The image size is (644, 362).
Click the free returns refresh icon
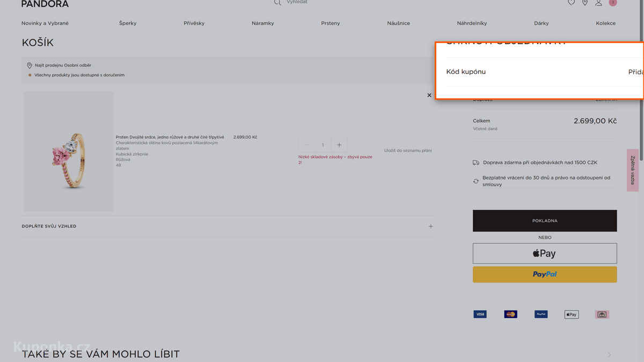pos(476,181)
